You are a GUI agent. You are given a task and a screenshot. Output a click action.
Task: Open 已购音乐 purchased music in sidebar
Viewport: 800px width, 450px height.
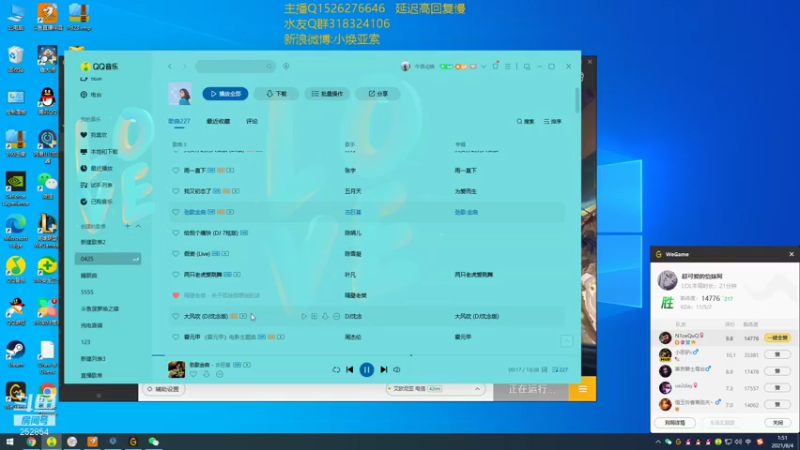96,202
